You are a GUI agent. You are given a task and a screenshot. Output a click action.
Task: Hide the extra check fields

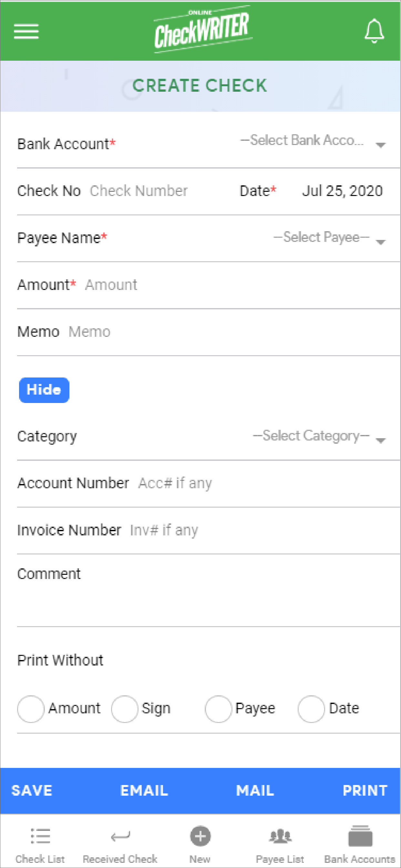pyautogui.click(x=44, y=390)
